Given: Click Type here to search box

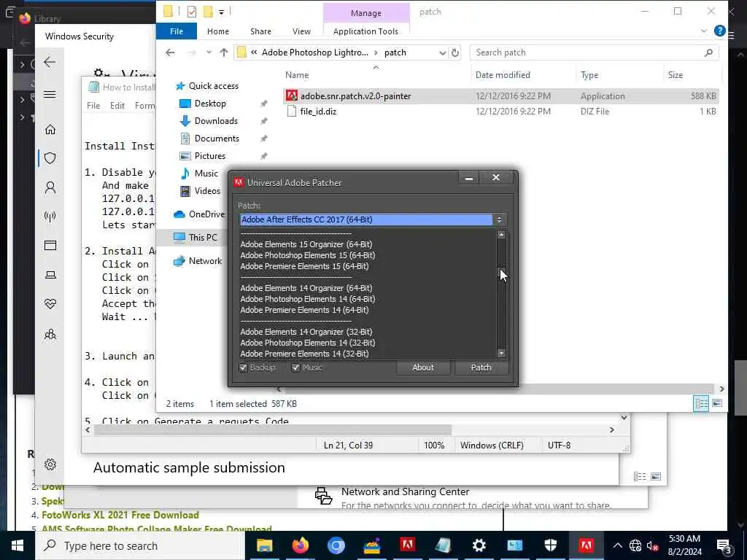Looking at the screenshot, I should coord(140,545).
